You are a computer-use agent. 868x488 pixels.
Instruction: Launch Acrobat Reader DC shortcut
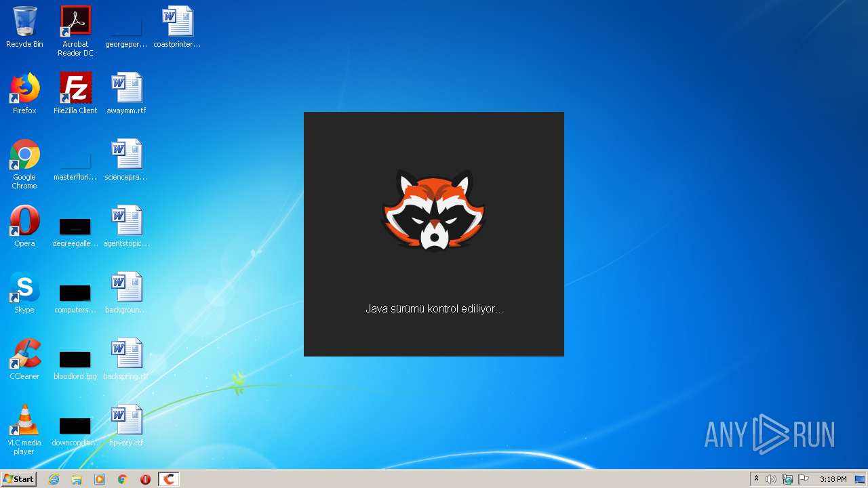tap(75, 31)
